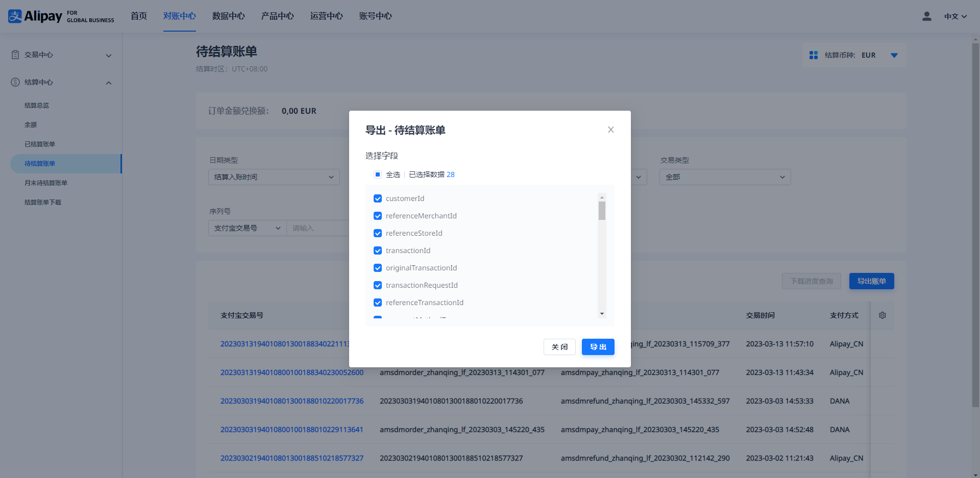Expand the 结算币种 EUR currency dropdown
Image resolution: width=980 pixels, height=478 pixels.
[x=894, y=55]
